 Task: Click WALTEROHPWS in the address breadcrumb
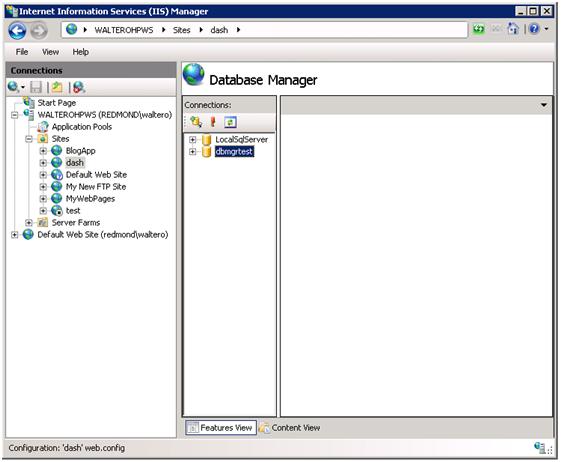[x=124, y=30]
